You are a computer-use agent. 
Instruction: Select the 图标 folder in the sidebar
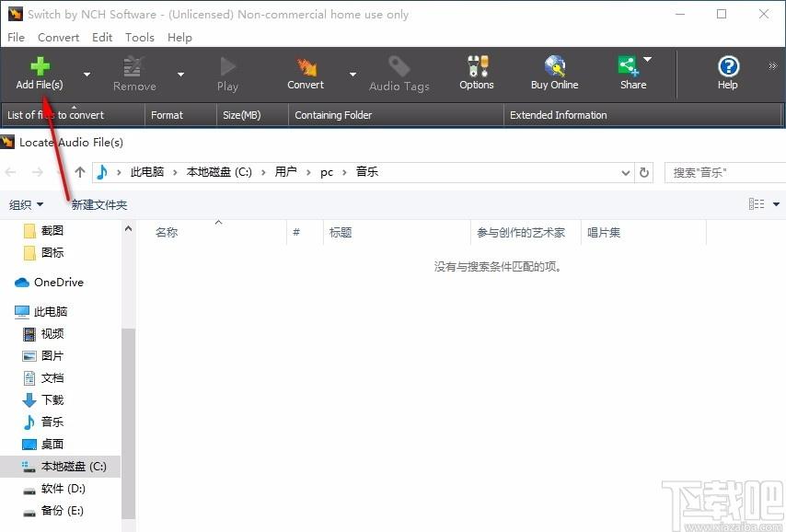pos(44,253)
